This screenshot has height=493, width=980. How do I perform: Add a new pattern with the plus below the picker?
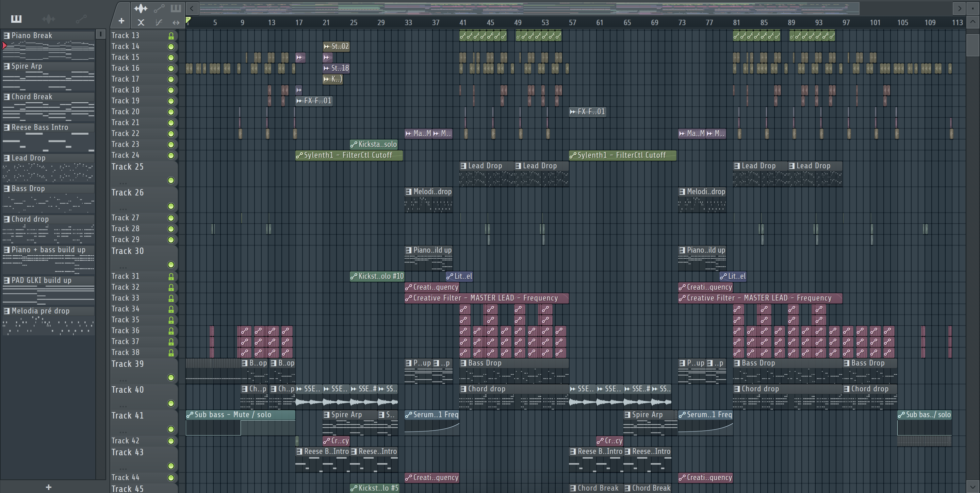click(x=49, y=487)
